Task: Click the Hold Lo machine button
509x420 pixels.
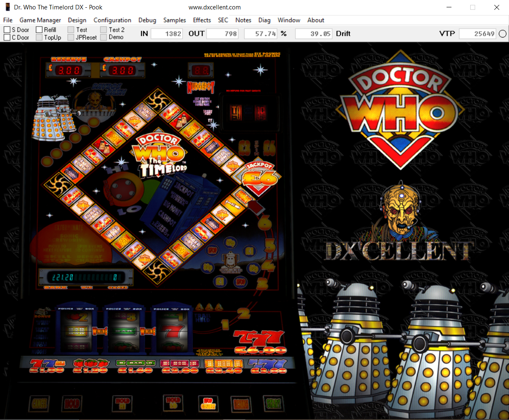Action: 173,404
